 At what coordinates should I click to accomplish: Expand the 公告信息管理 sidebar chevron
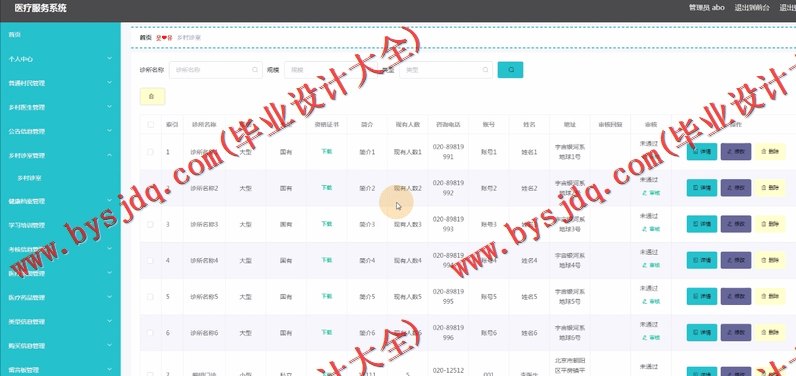pos(110,131)
